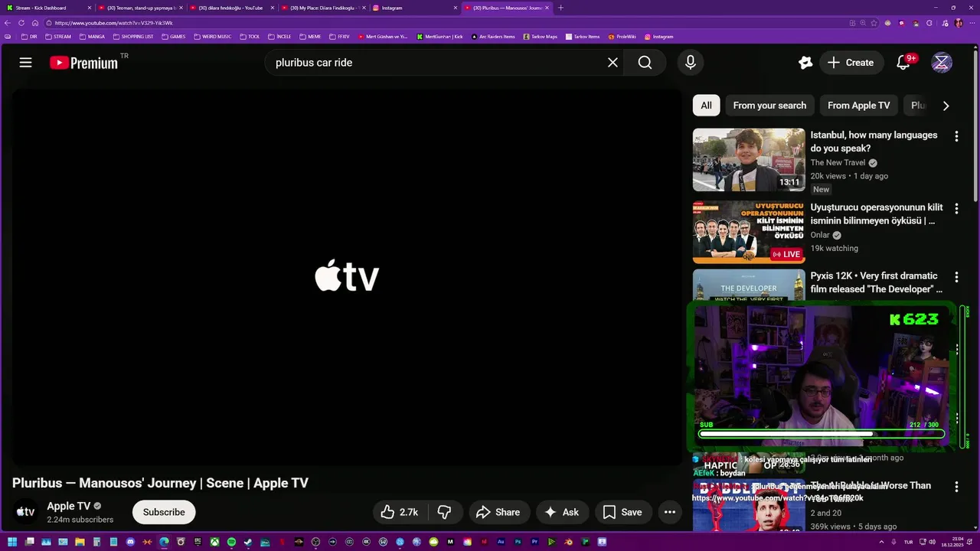The image size is (980, 551).
Task: Open Uyuşturucu operasyonunun live video thumbnail
Action: click(749, 232)
